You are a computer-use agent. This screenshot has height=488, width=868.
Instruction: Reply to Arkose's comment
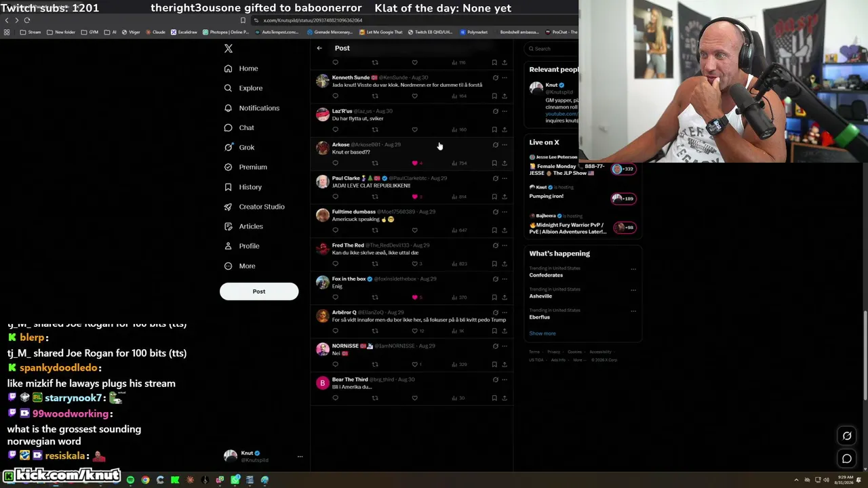(x=335, y=163)
